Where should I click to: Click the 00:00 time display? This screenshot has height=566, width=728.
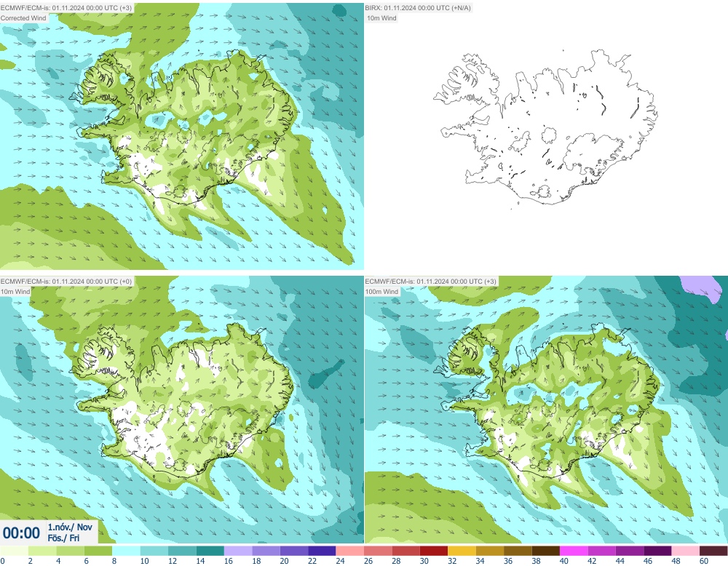click(21, 533)
